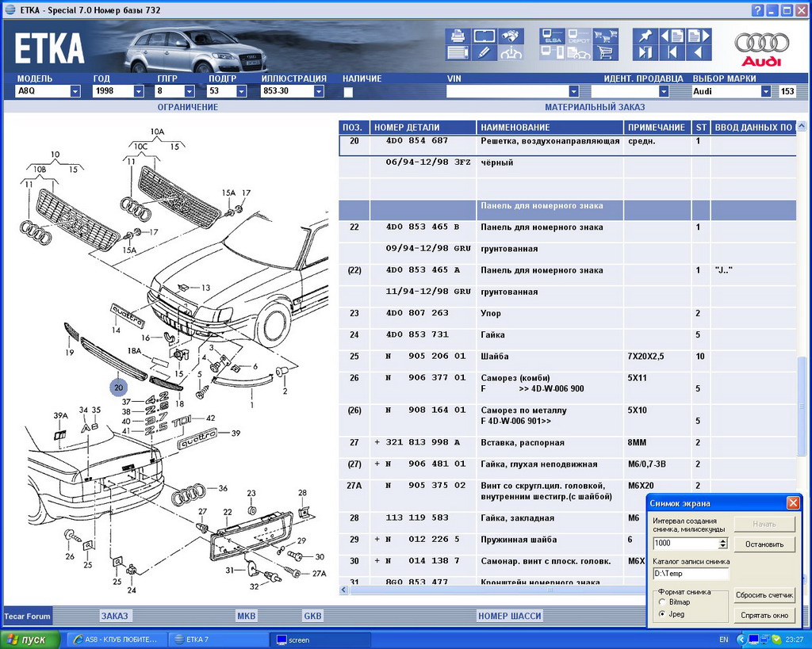Toggle the НАЛИЧИЕ checkbox
This screenshot has height=649, width=812.
pyautogui.click(x=348, y=92)
